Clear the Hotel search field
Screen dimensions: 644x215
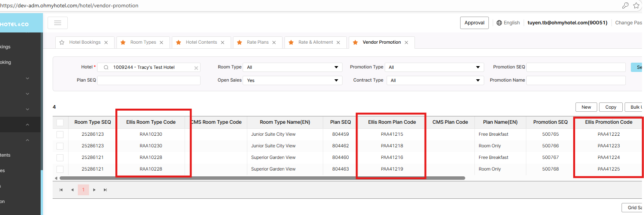click(x=196, y=68)
